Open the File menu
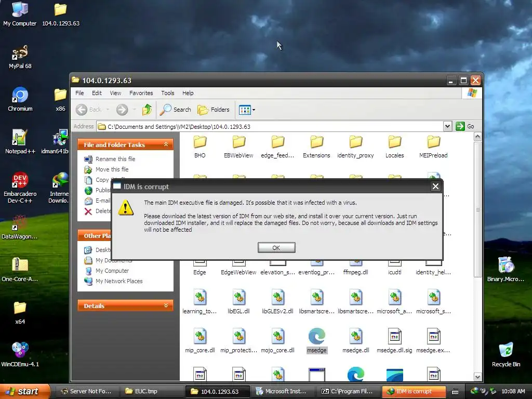The height and width of the screenshot is (399, 532). [x=79, y=93]
